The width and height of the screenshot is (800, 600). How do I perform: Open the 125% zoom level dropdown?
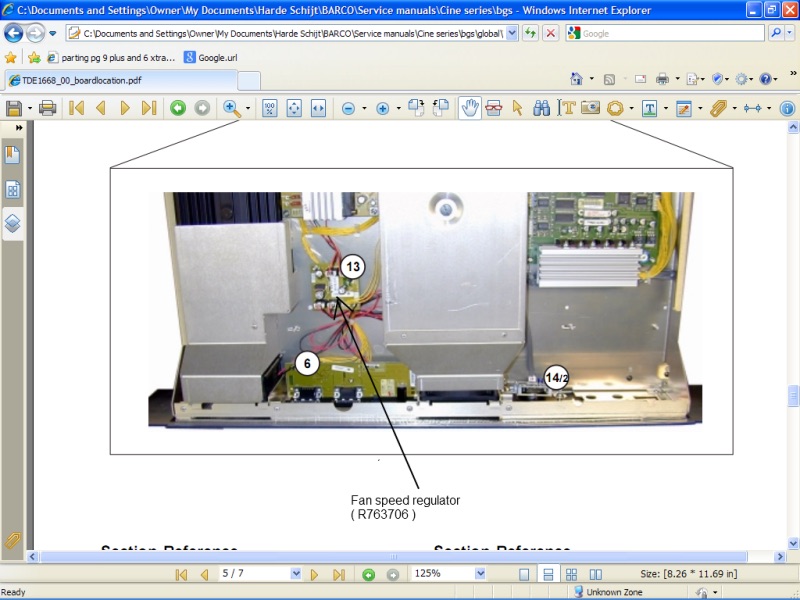(x=480, y=573)
